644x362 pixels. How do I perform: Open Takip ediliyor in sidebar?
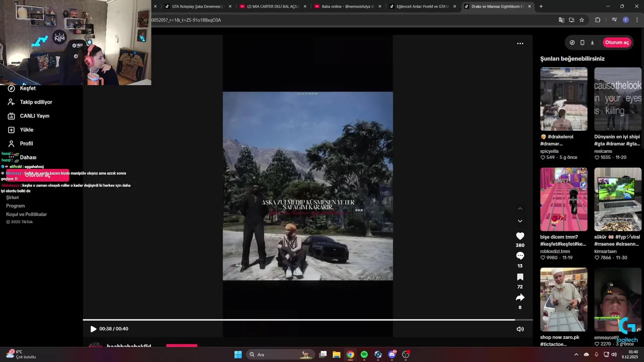coord(30,102)
